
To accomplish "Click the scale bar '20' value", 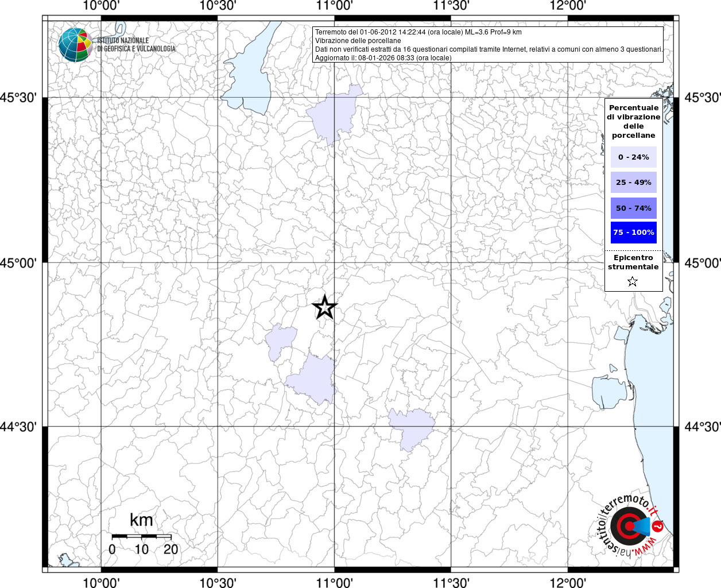I will point(171,550).
